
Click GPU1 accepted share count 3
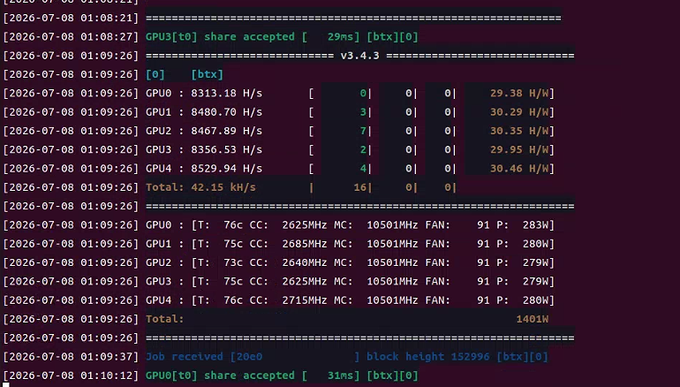(x=363, y=112)
